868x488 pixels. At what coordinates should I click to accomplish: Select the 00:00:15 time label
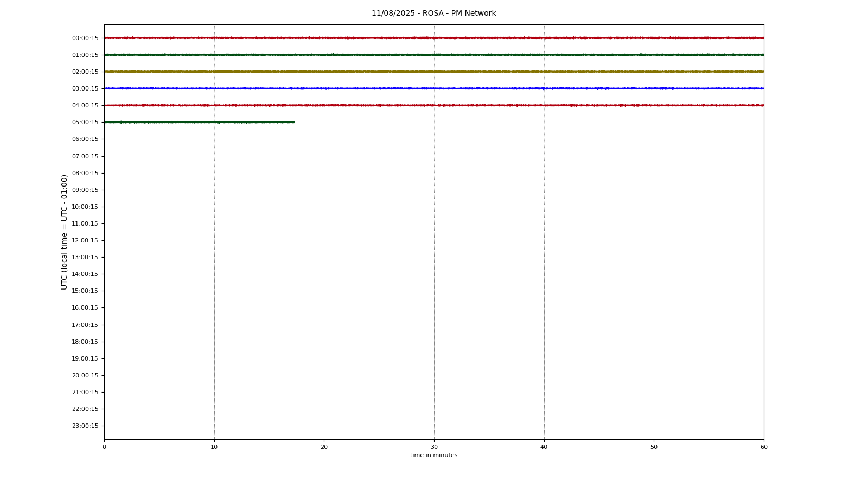point(85,38)
